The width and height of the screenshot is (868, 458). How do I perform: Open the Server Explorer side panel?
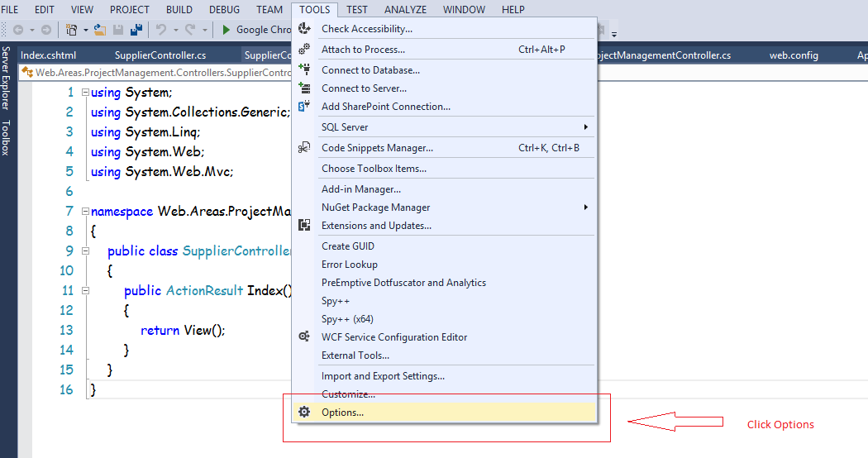(x=6, y=78)
